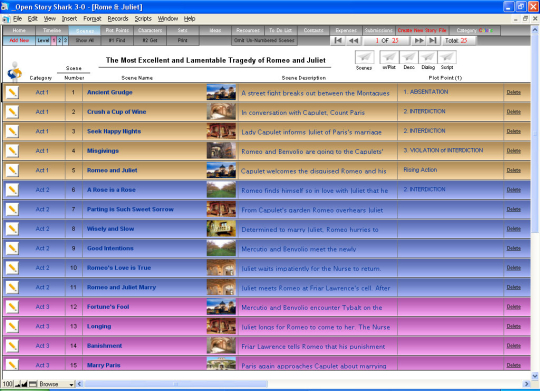Click the horizontal scrollbar right arrow
The width and height of the screenshot is (540, 391).
(x=526, y=384)
